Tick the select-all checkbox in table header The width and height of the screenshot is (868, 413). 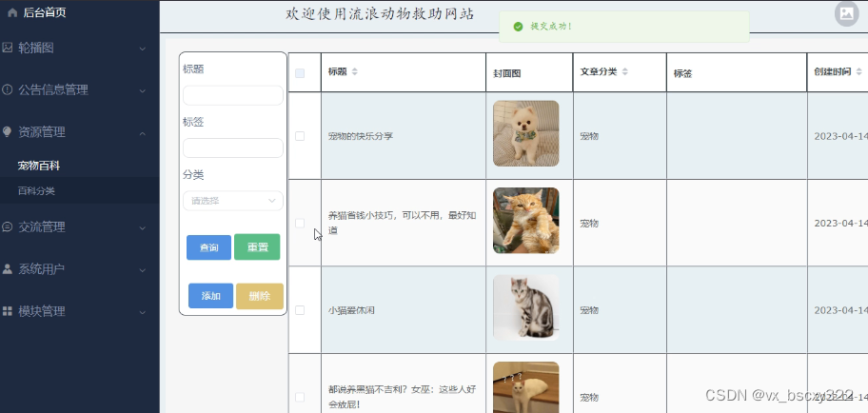click(x=300, y=73)
